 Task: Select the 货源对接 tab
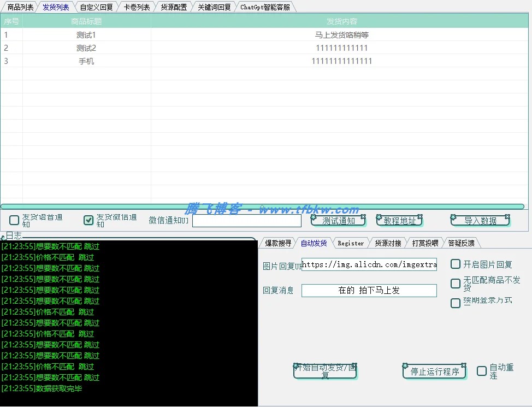(x=388, y=243)
